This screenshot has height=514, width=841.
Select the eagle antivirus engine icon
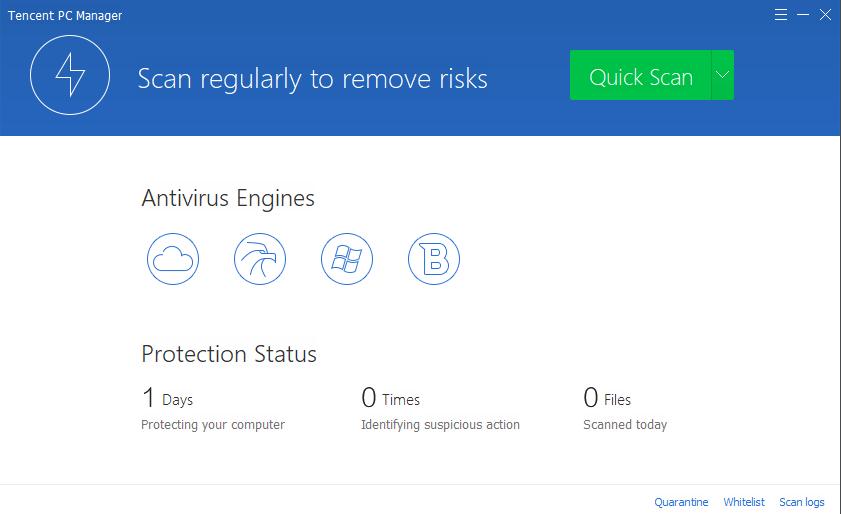(260, 259)
